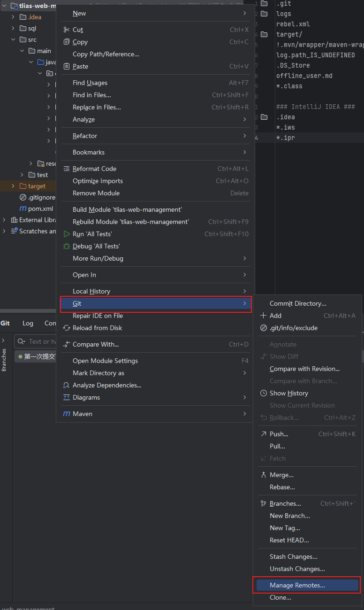Click the Analyze Dependencies icon
364x610 pixels.
tap(66, 385)
